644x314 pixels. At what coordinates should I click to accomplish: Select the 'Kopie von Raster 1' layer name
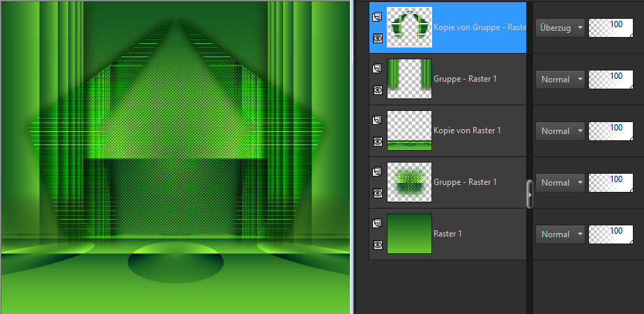pos(467,130)
